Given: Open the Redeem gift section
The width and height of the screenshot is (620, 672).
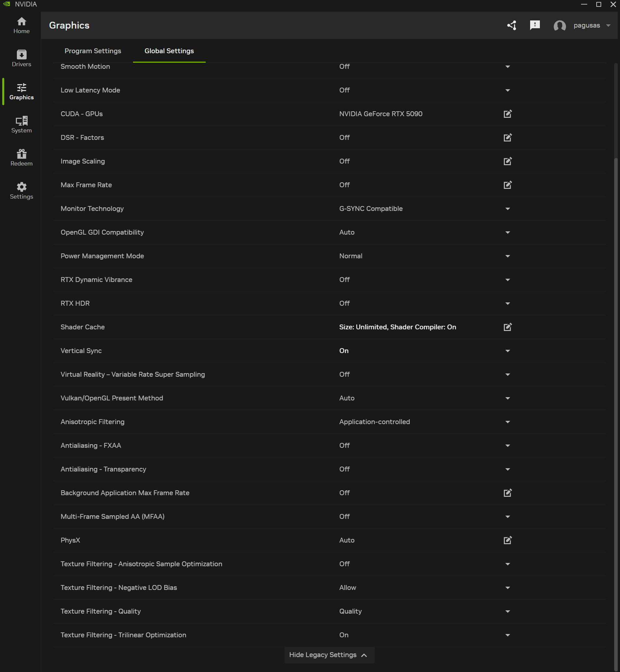Looking at the screenshot, I should (21, 158).
